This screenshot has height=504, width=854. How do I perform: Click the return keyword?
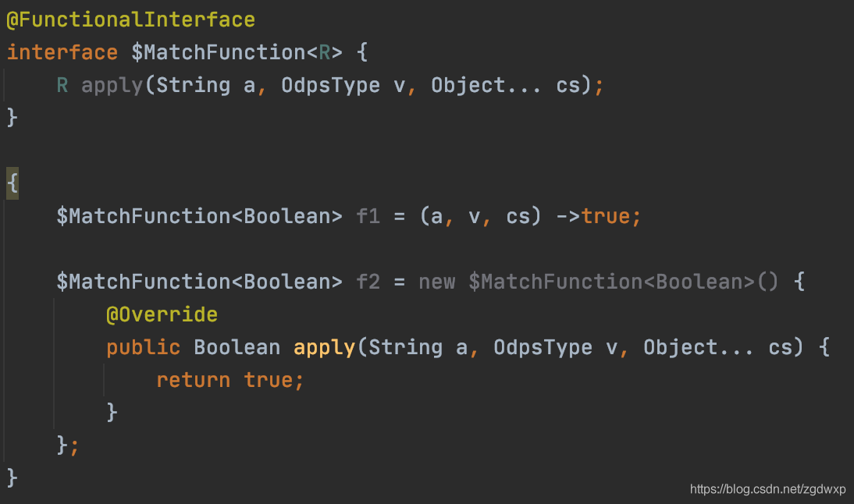pyautogui.click(x=194, y=380)
